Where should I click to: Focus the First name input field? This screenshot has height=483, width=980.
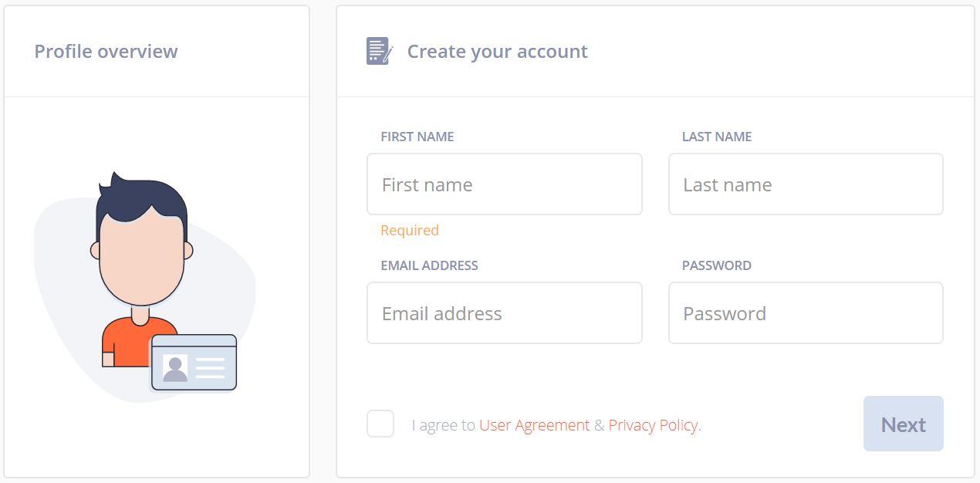[x=504, y=184]
